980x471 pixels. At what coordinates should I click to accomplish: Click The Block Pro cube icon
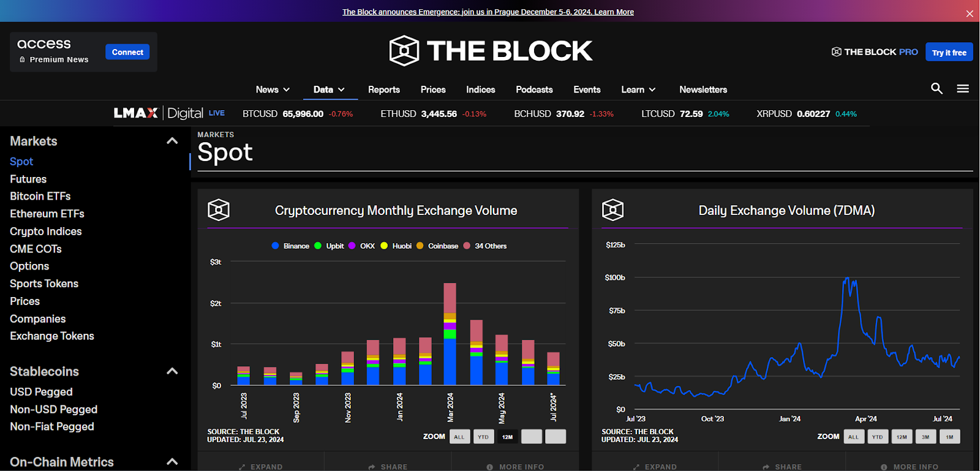(836, 52)
